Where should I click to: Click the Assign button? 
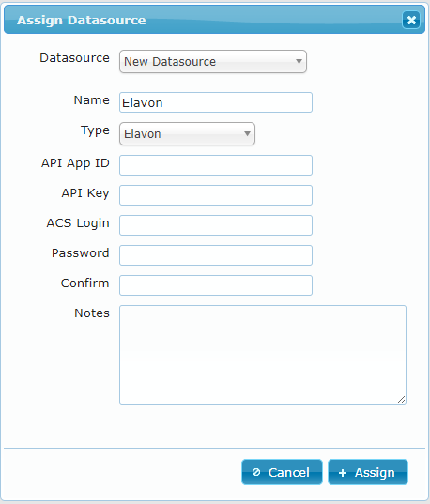click(368, 472)
